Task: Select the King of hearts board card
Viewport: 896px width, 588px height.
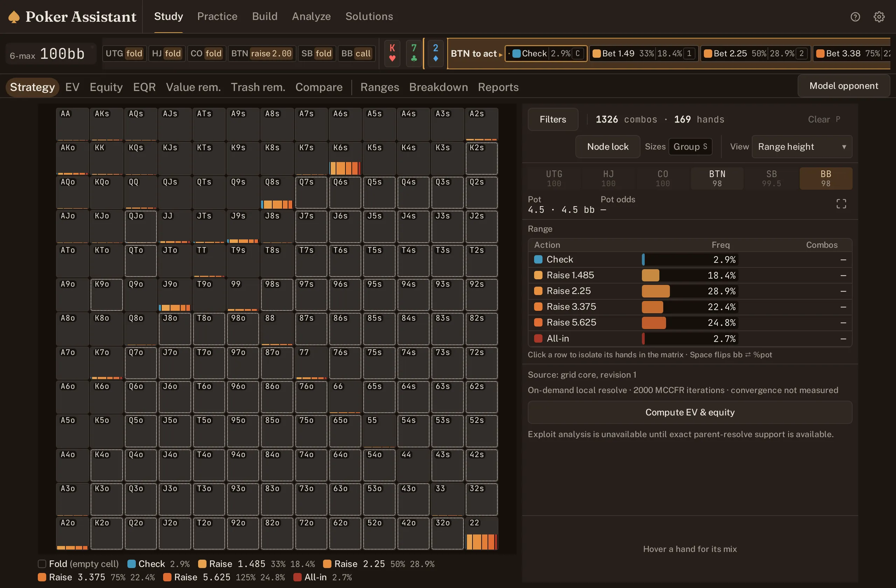Action: click(x=392, y=53)
